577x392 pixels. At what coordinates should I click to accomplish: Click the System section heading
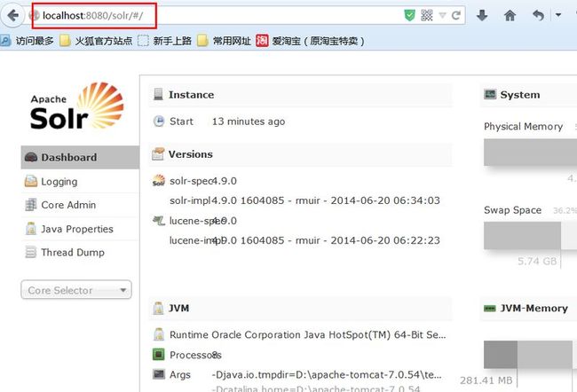pos(520,95)
